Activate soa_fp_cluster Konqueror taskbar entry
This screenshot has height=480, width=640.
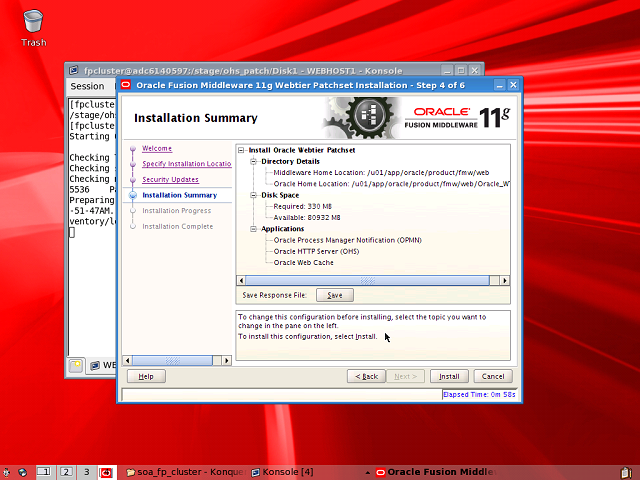point(185,472)
